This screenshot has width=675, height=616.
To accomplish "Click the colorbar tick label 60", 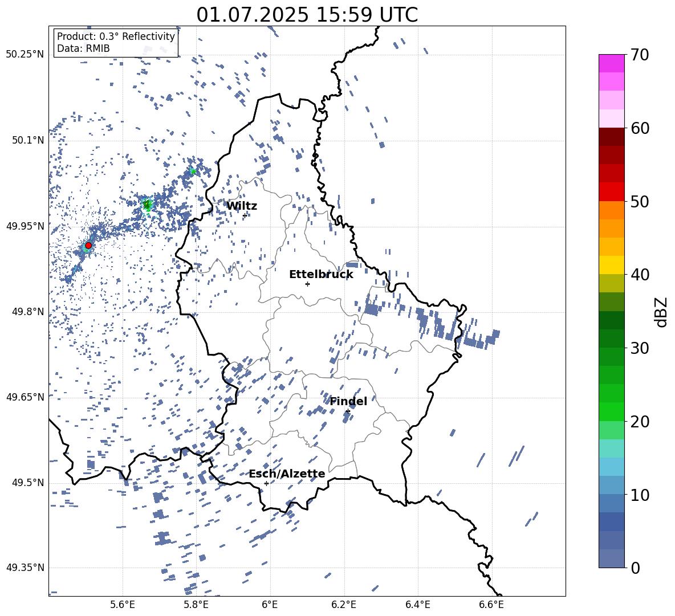I will (x=640, y=128).
